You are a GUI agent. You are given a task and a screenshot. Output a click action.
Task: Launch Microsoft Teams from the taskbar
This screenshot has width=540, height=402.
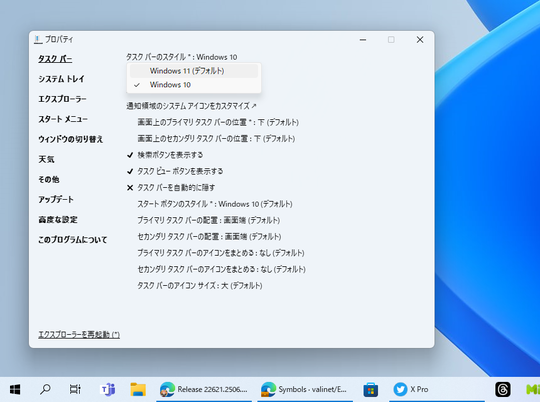108,390
